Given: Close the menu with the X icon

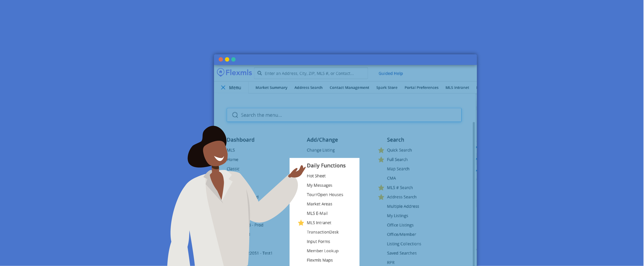Looking at the screenshot, I should [223, 87].
